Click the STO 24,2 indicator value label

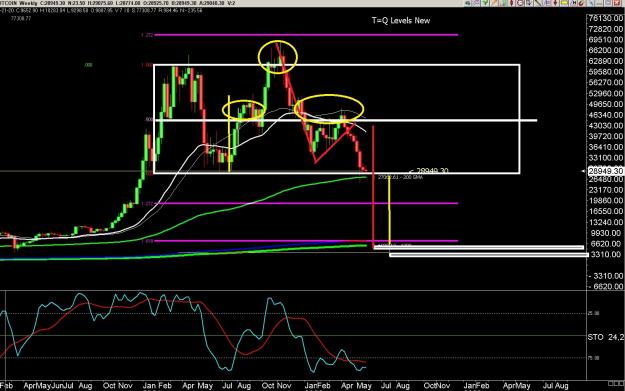[x=606, y=337]
